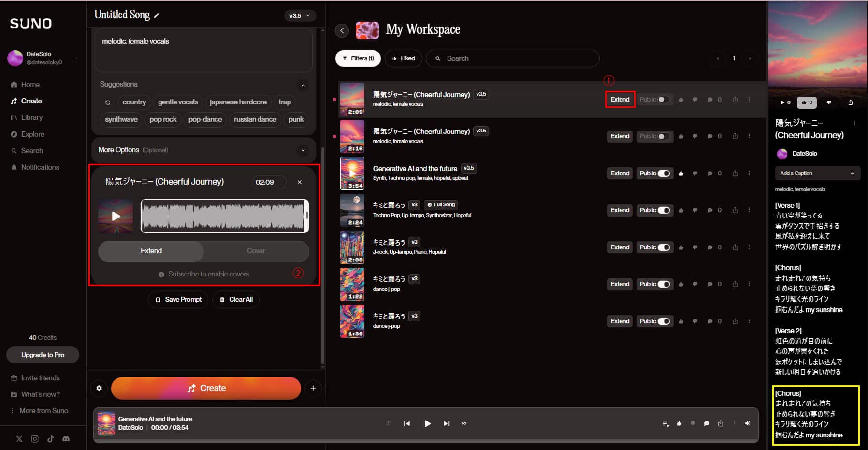868x450 pixels.
Task: Open more options for first Cheerful Journey row
Action: (x=749, y=100)
